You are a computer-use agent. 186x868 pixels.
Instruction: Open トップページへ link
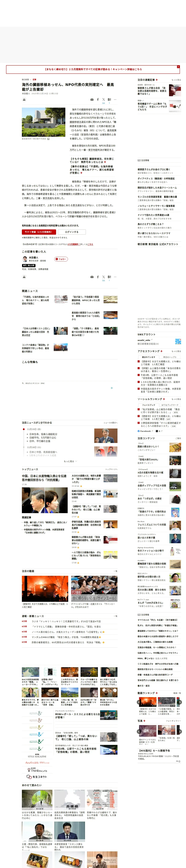pyautogui.click(x=111, y=469)
